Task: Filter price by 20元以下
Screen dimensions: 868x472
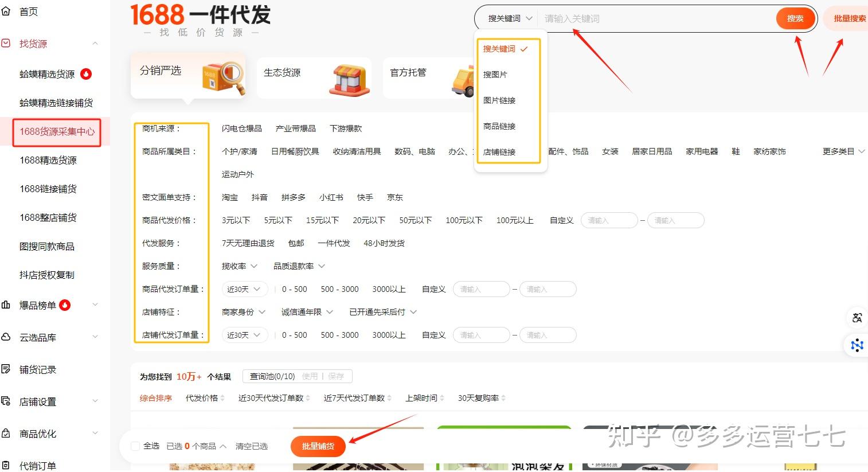Action: tap(369, 220)
